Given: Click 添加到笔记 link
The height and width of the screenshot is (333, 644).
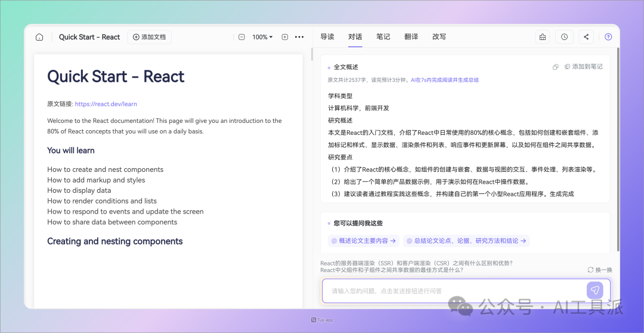Looking at the screenshot, I should (584, 67).
